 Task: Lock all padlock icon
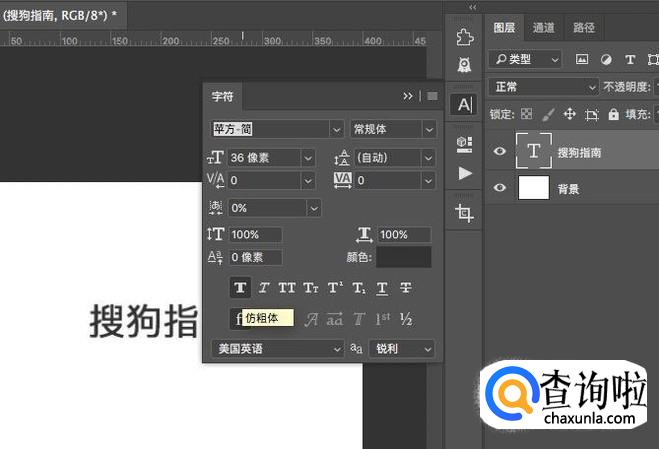pos(613,114)
